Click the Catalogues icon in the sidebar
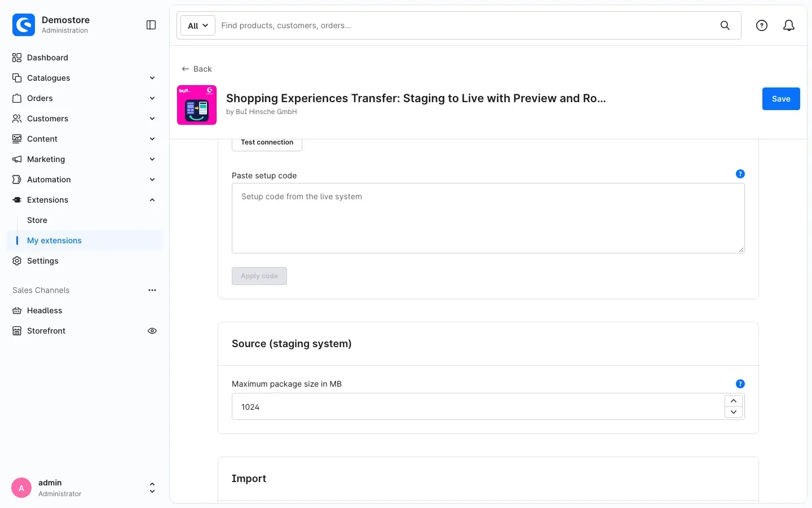Image resolution: width=812 pixels, height=508 pixels. (17, 78)
